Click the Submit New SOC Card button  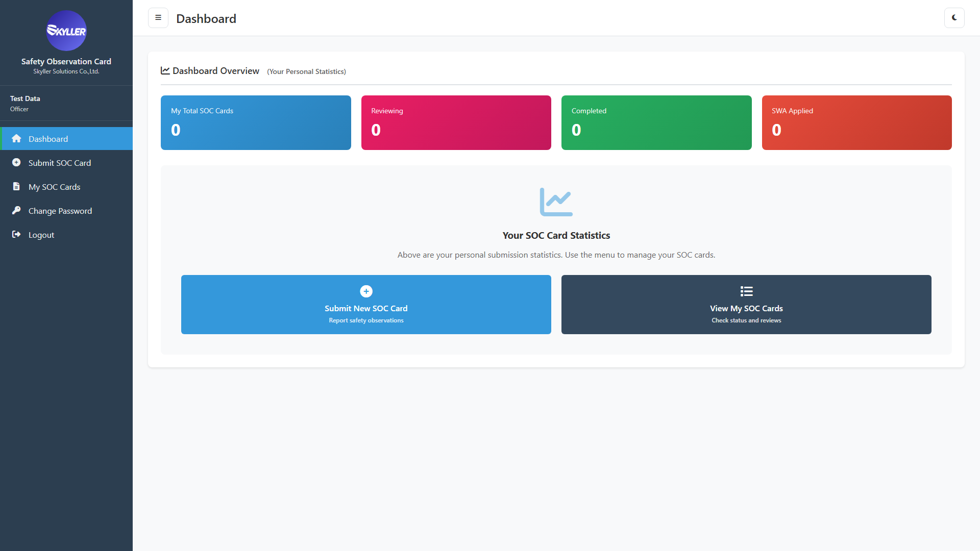[366, 305]
